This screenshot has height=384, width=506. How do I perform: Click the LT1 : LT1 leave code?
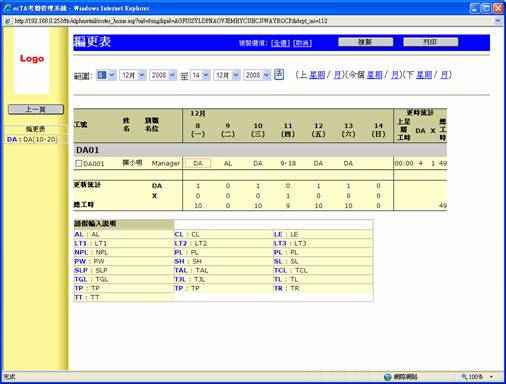(x=91, y=243)
